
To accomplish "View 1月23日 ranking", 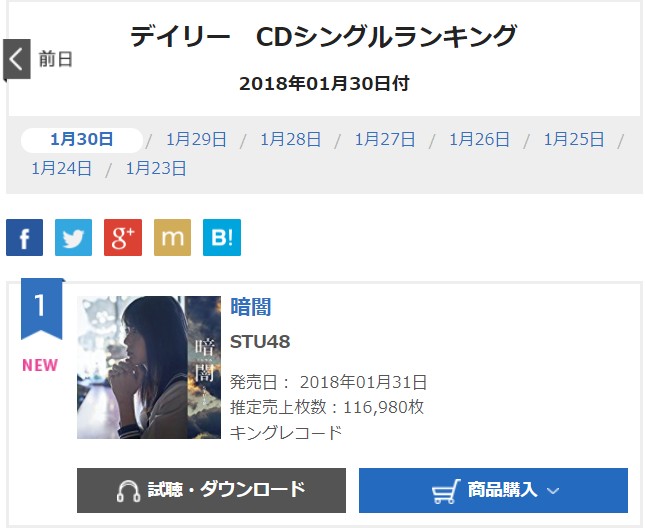I will pos(156,169).
